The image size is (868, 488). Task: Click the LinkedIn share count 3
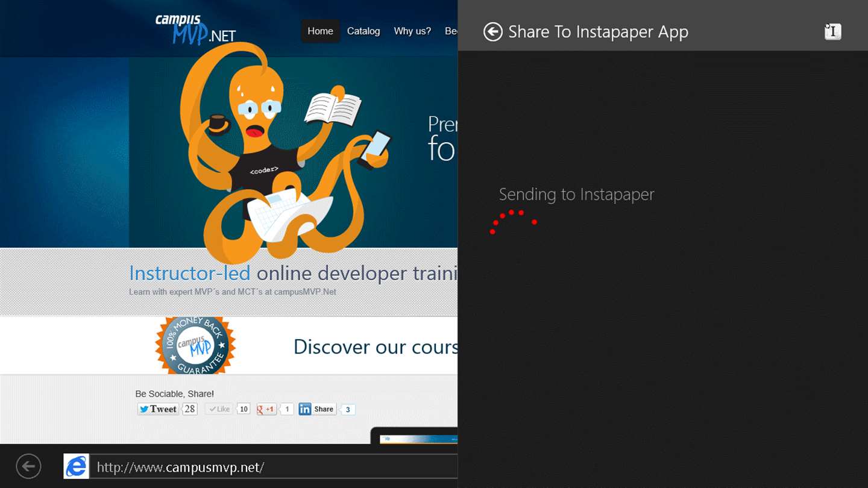(x=348, y=410)
